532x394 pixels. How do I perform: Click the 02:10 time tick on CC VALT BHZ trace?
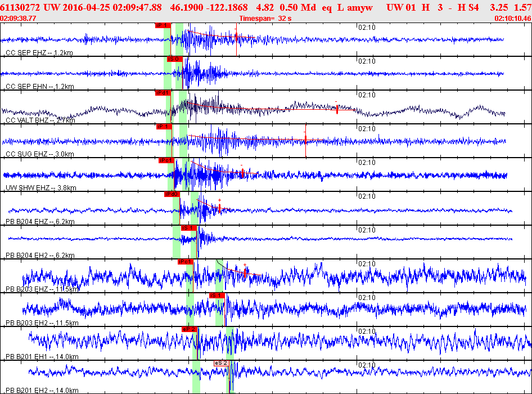pos(367,95)
